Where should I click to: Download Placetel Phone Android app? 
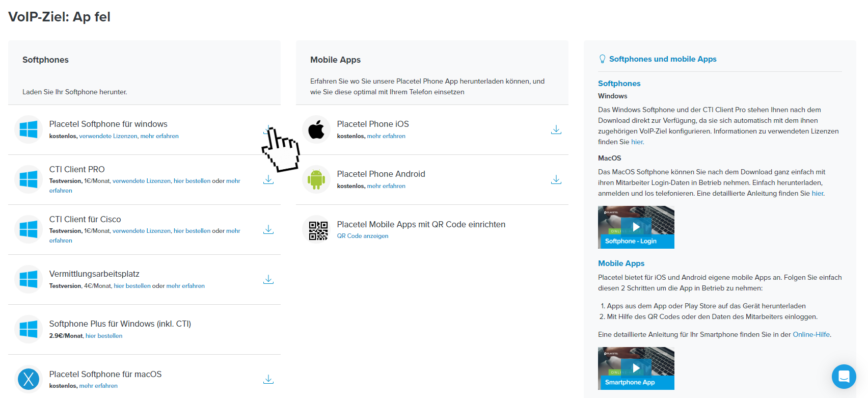(x=556, y=179)
